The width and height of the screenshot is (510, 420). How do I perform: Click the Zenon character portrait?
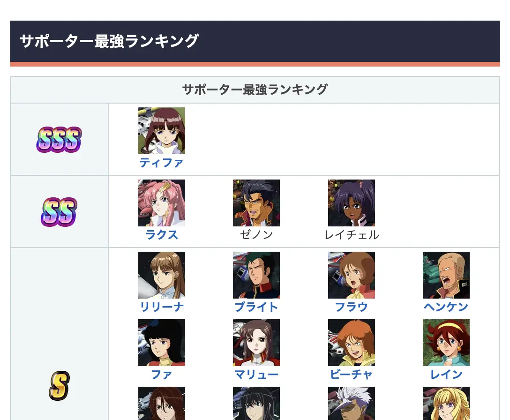(256, 203)
